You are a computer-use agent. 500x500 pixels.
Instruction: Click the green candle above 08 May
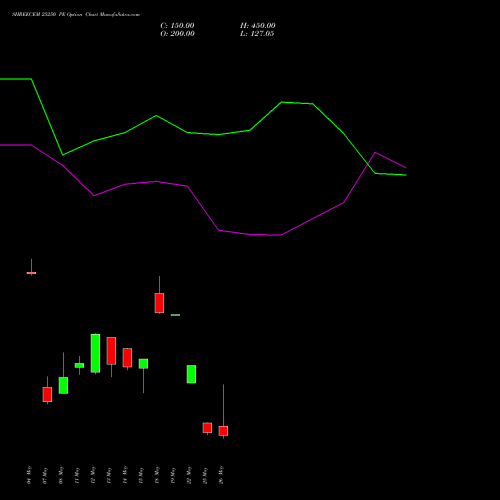click(x=63, y=385)
